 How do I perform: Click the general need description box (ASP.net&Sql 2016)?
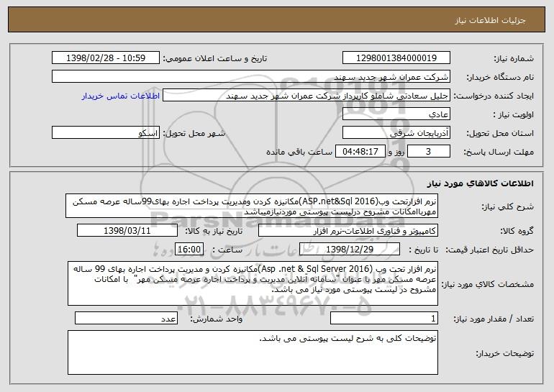[x=252, y=206]
